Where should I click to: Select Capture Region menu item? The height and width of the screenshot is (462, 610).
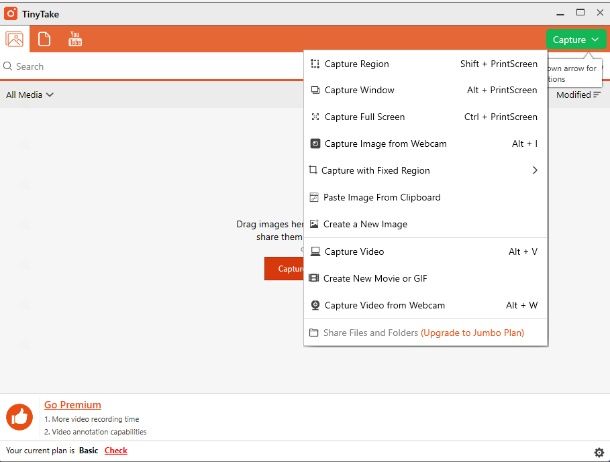tap(426, 64)
